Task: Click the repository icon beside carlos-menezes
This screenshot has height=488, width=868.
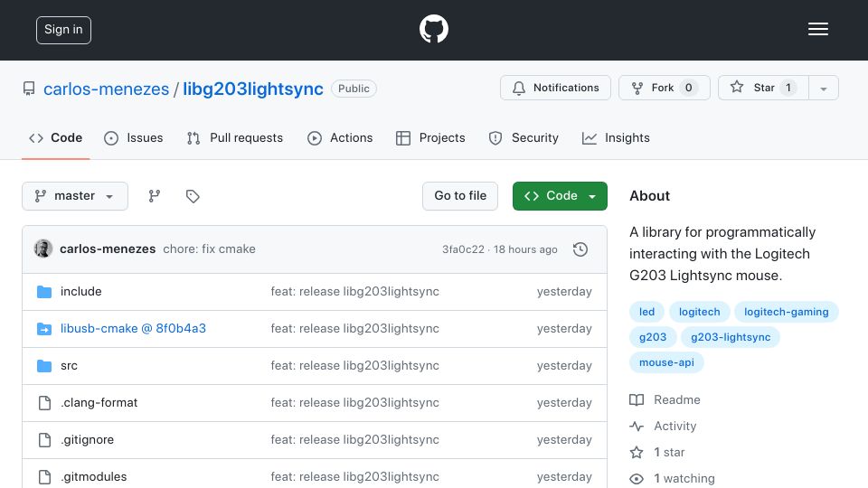Action: point(29,89)
